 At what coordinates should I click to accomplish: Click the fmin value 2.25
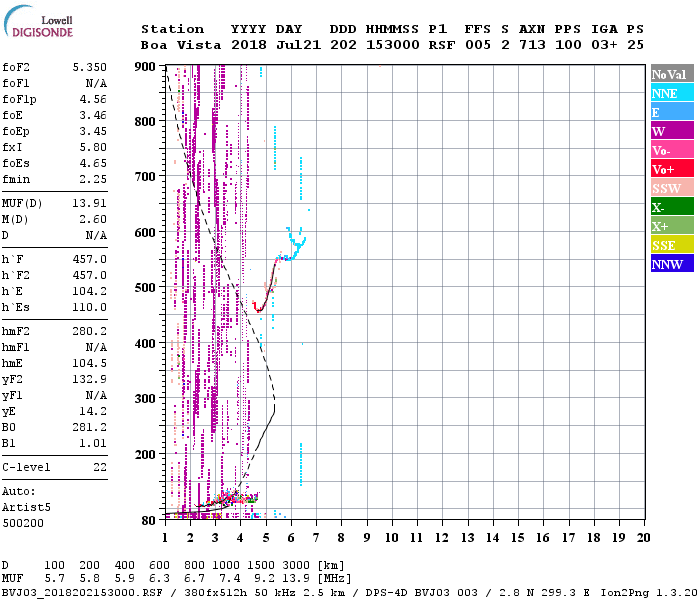(93, 179)
